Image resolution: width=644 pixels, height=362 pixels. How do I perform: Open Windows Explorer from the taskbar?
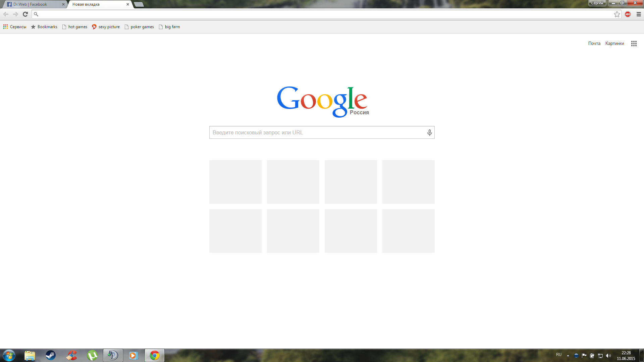coord(30,355)
